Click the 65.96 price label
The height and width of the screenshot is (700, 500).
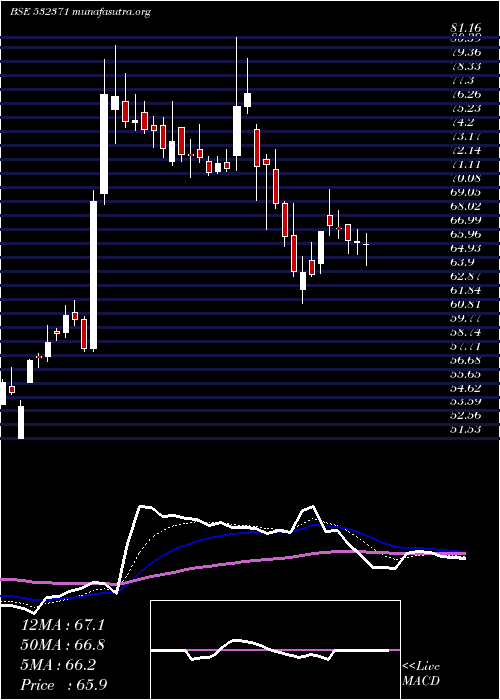point(466,234)
